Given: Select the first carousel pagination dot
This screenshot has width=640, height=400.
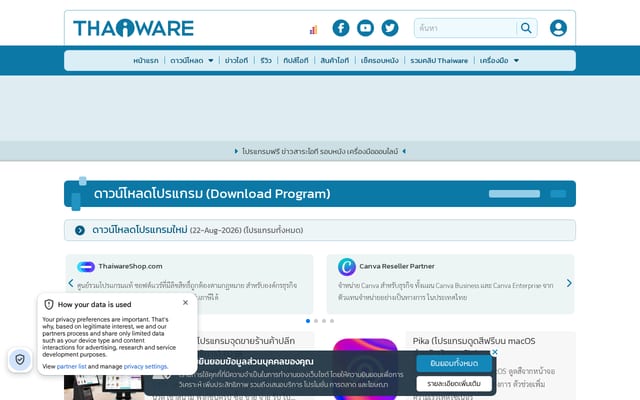Looking at the screenshot, I should click(x=308, y=321).
